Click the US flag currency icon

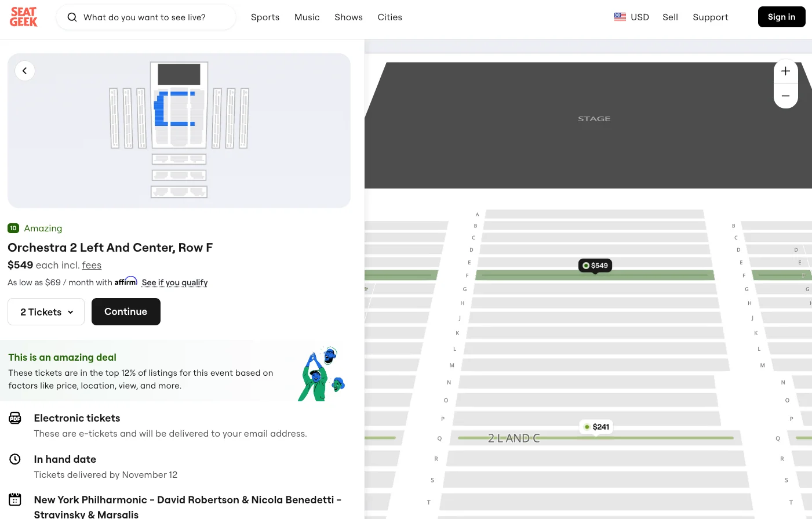pos(620,17)
